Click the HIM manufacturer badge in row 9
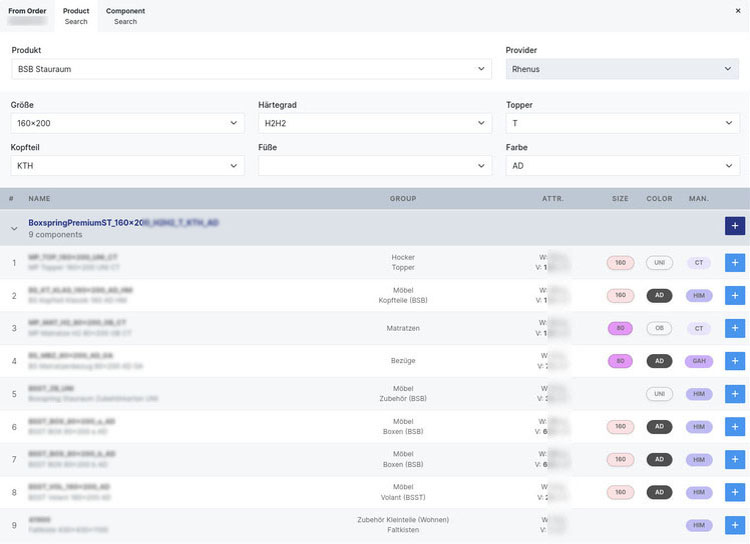 (699, 525)
